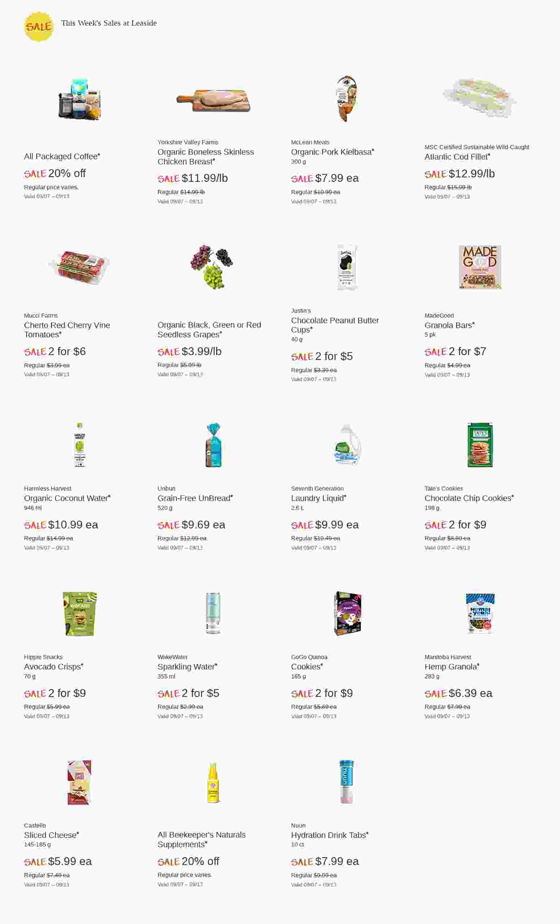Open the seedless grapes product picture
This screenshot has width=560, height=924.
[x=212, y=267]
